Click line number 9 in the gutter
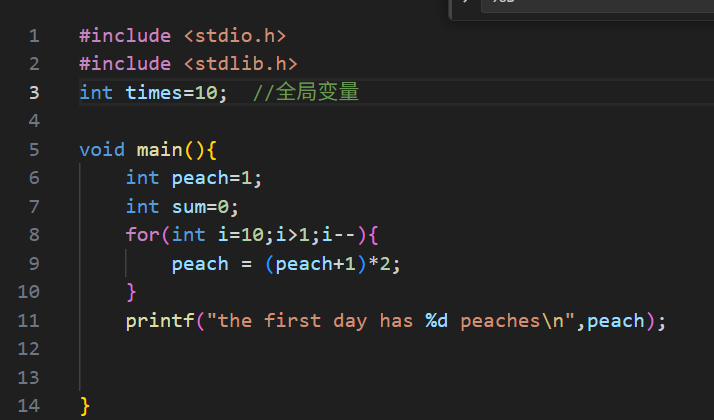The image size is (714, 420). [34, 264]
